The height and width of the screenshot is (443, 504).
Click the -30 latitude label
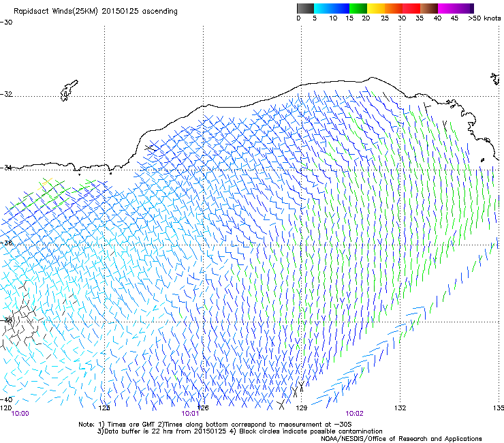(6, 22)
